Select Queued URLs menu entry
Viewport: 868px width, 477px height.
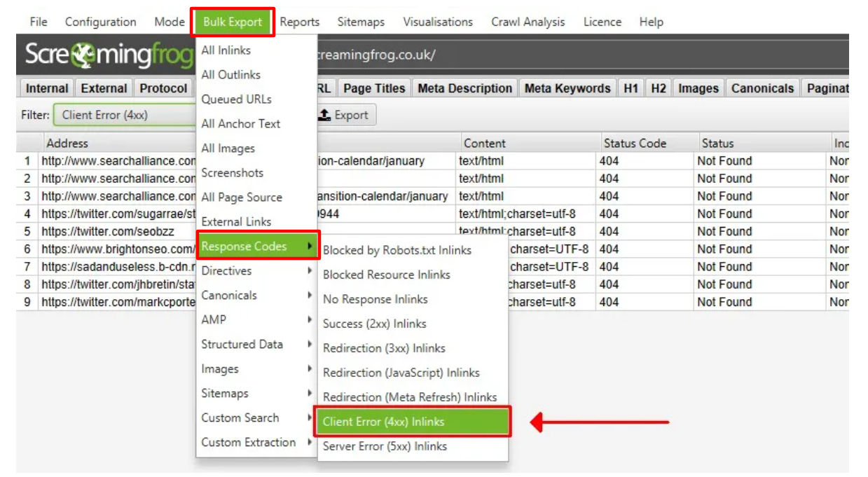click(237, 99)
